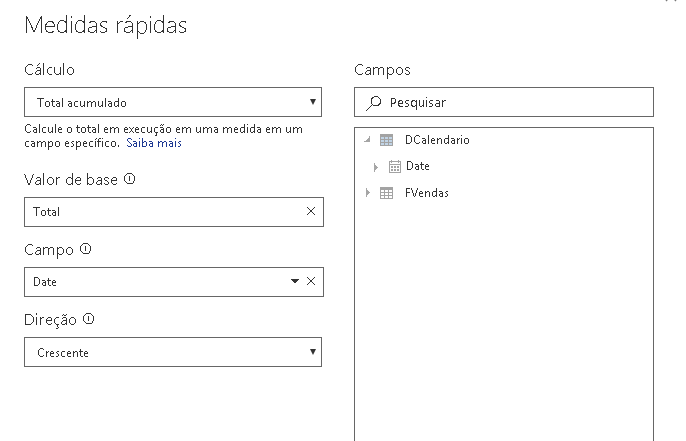This screenshot has width=686, height=441.
Task: Select the FVendas table name
Action: (427, 193)
